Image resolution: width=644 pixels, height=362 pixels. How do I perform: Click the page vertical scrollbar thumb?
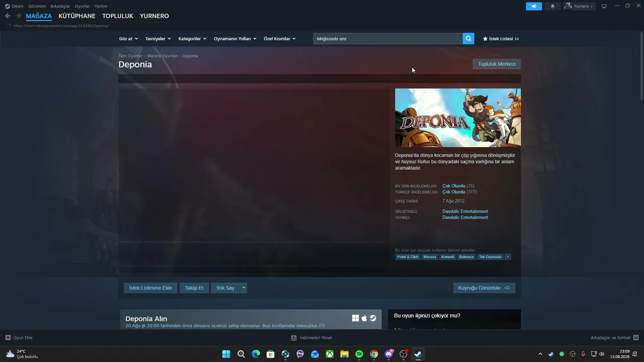[x=641, y=65]
